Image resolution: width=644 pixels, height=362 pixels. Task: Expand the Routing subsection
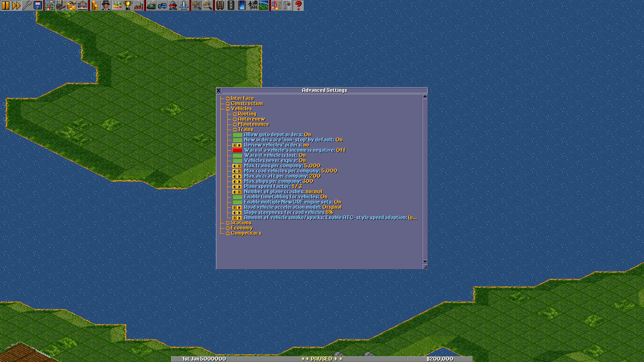coord(235,114)
